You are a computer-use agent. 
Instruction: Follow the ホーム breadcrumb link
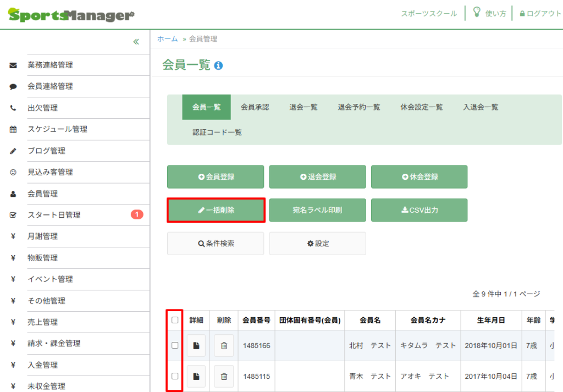tap(167, 38)
